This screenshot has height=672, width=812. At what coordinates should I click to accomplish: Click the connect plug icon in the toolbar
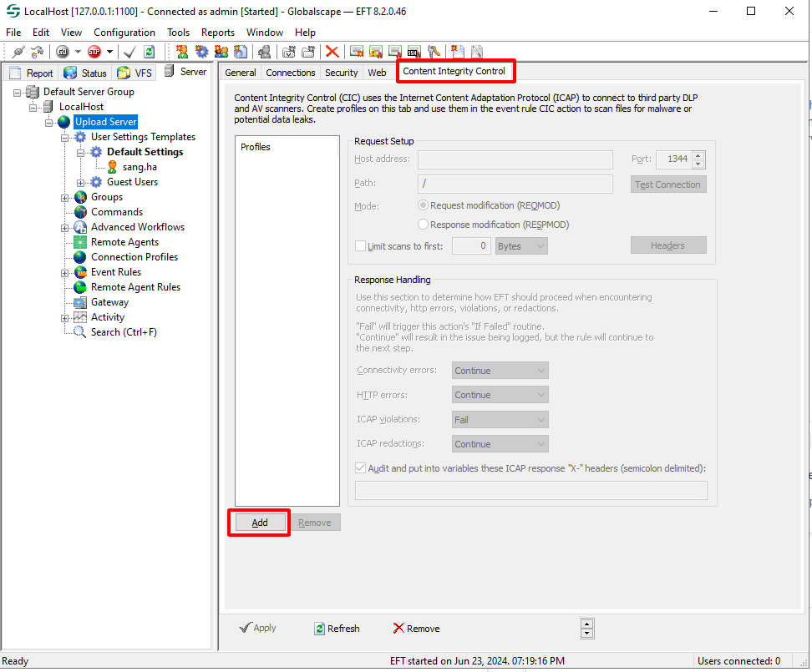pyautogui.click(x=18, y=52)
